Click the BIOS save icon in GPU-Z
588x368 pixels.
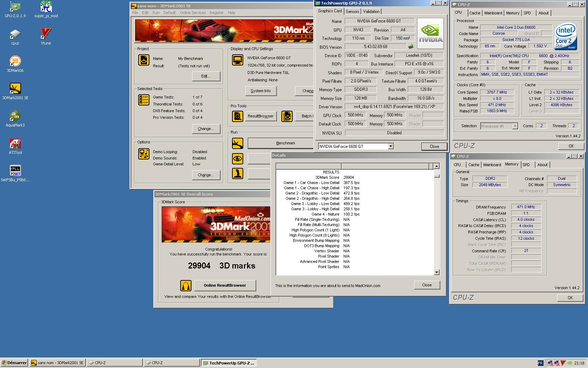[x=411, y=47]
